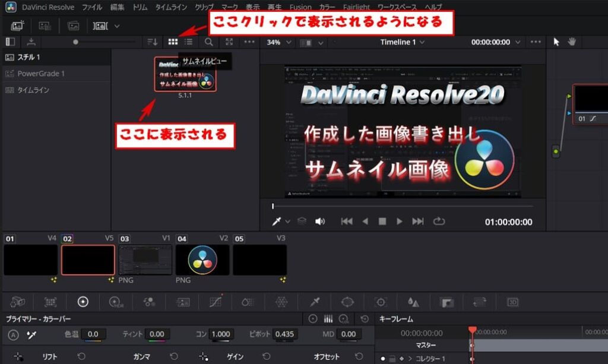
Task: Open the Fusion menu
Action: (300, 7)
